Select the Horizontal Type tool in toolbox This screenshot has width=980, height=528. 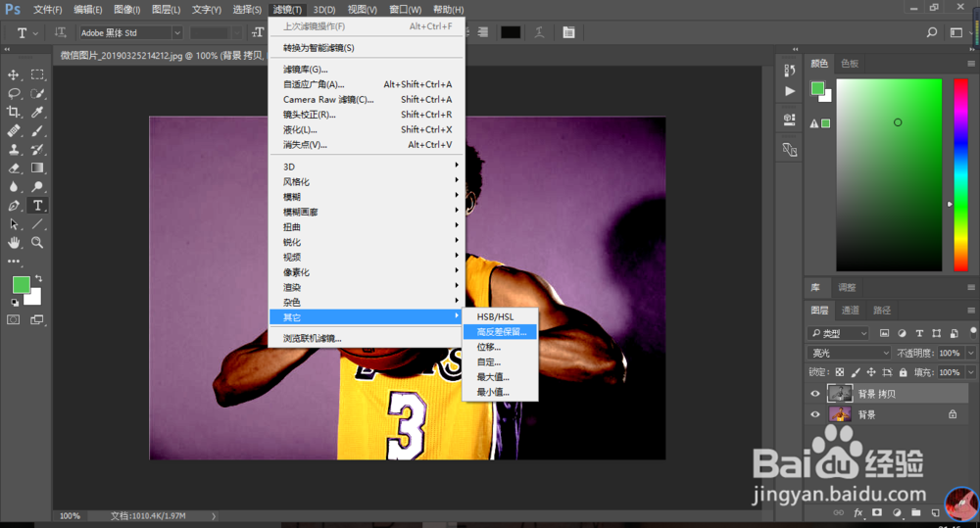click(x=37, y=206)
